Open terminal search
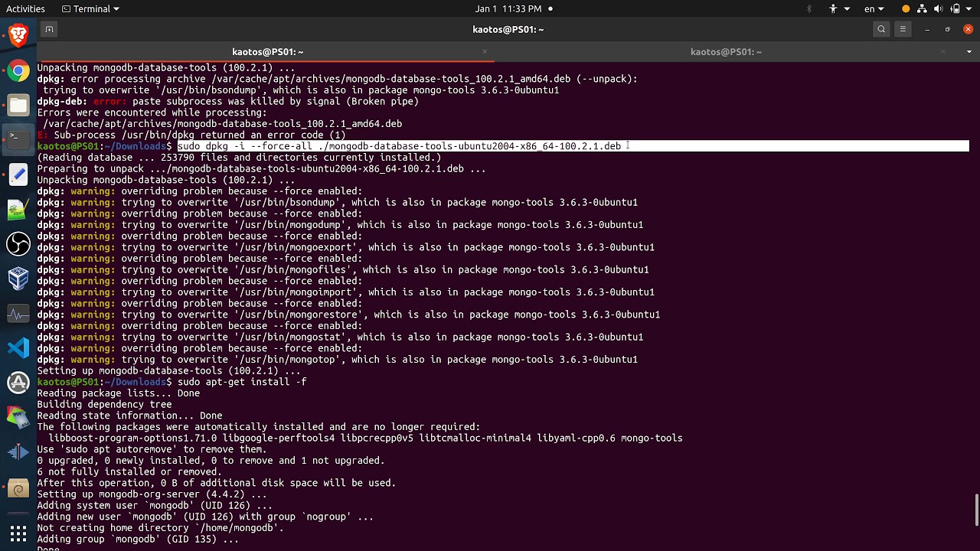The image size is (980, 551). tap(881, 29)
